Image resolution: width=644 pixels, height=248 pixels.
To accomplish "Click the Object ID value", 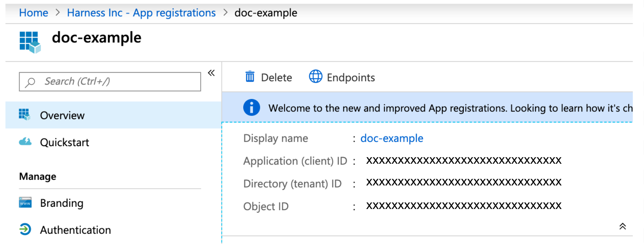I will (x=463, y=206).
